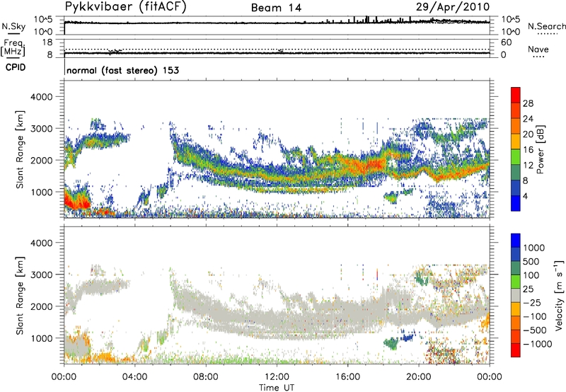Click the 18 frequency axis value
The image size is (566, 392).
tap(47, 42)
